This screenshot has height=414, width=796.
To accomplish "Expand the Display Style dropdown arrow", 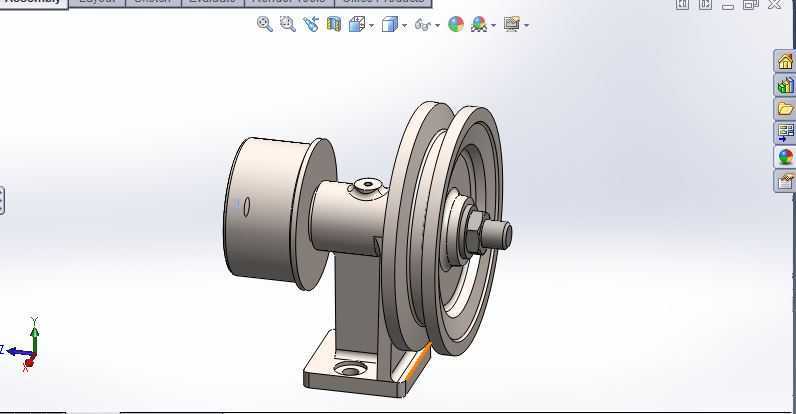I will click(405, 25).
